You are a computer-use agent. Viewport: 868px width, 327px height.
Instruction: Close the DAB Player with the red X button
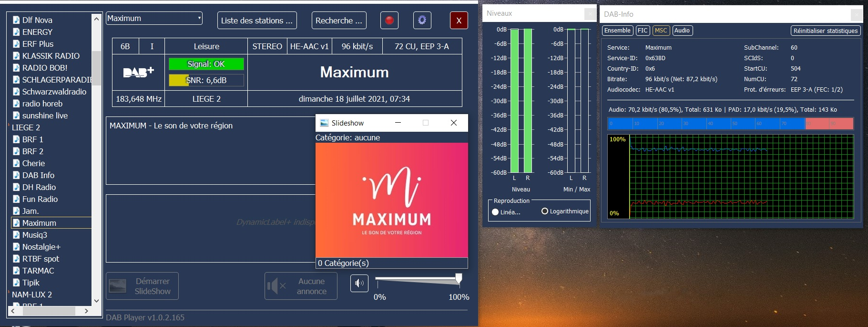click(459, 20)
